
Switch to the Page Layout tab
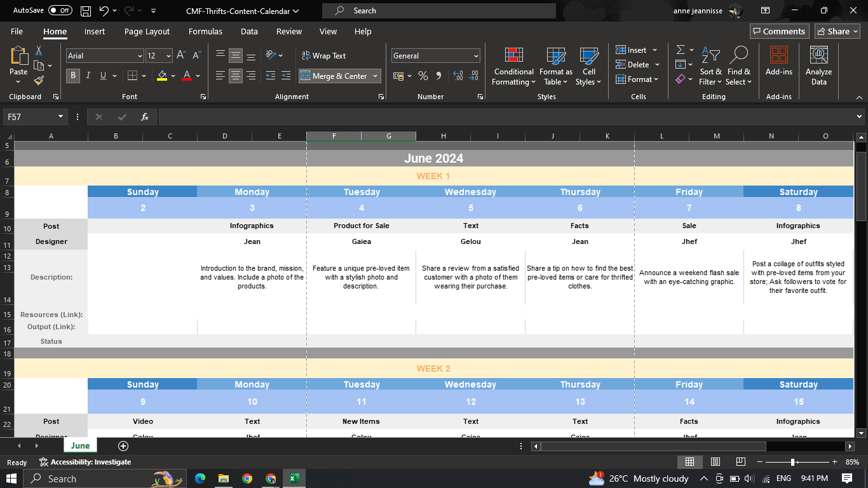point(147,31)
